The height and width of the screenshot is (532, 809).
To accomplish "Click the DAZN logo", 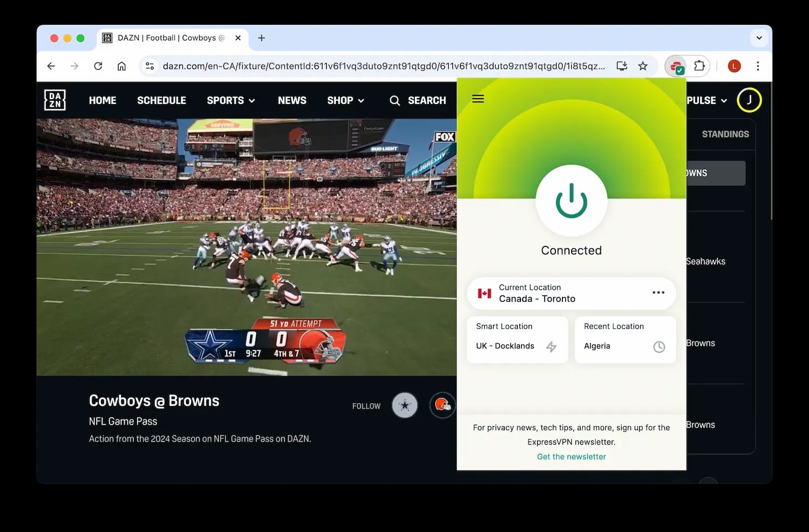I will click(x=55, y=100).
